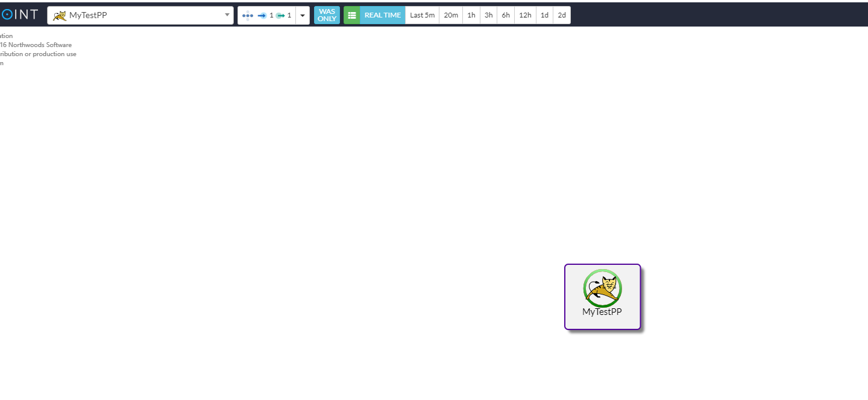Set time range to 2d
Screen dimensions: 868x400
point(562,16)
